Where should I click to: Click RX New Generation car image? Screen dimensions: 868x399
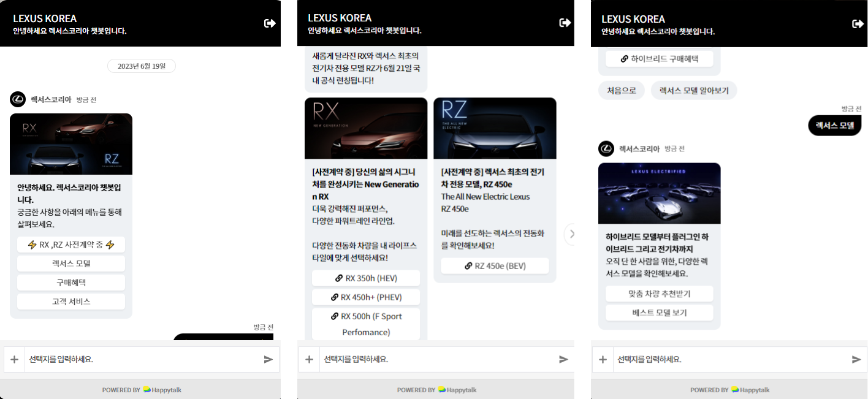click(366, 128)
